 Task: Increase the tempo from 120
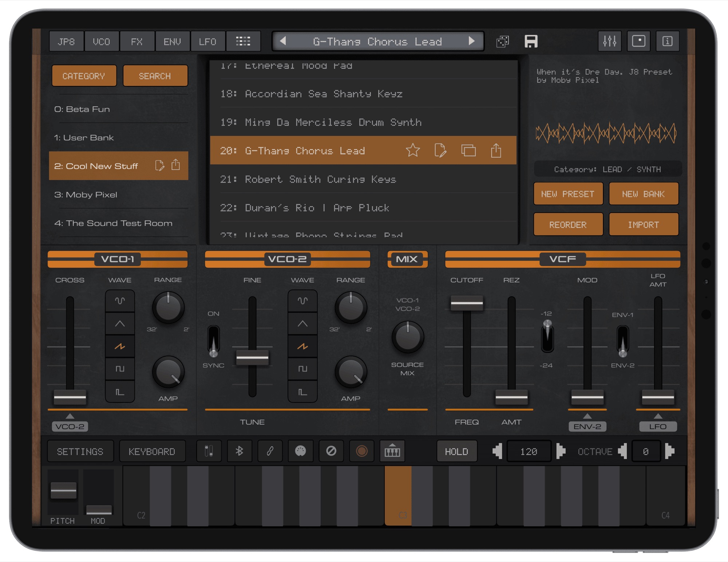(561, 451)
